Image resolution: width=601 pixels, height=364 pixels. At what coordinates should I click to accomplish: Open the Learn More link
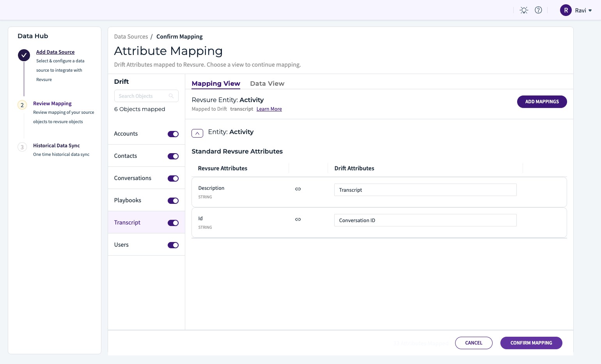coord(269,109)
